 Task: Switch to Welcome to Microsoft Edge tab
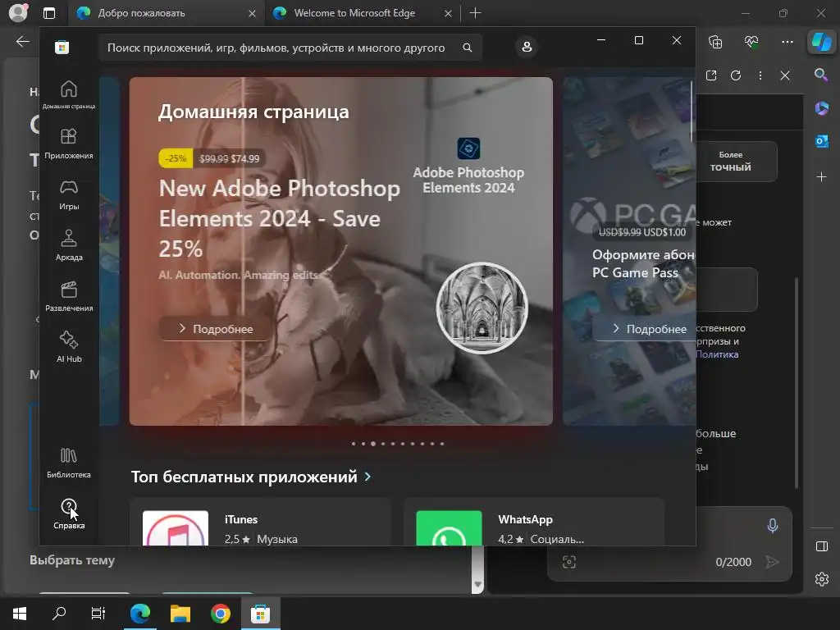click(x=362, y=13)
